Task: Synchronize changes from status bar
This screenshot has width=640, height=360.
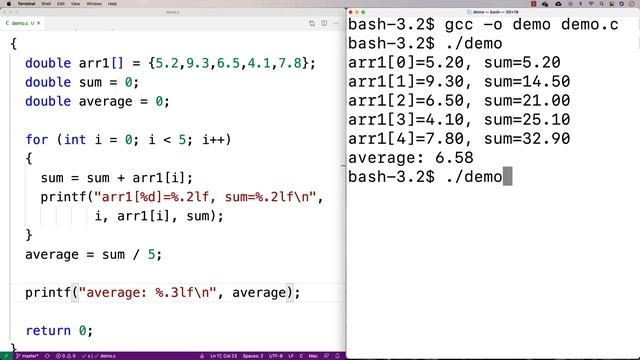Action: [x=47, y=356]
